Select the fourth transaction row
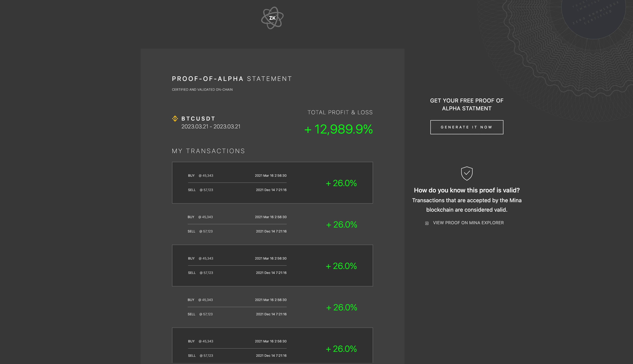The height and width of the screenshot is (364, 633). point(272,307)
